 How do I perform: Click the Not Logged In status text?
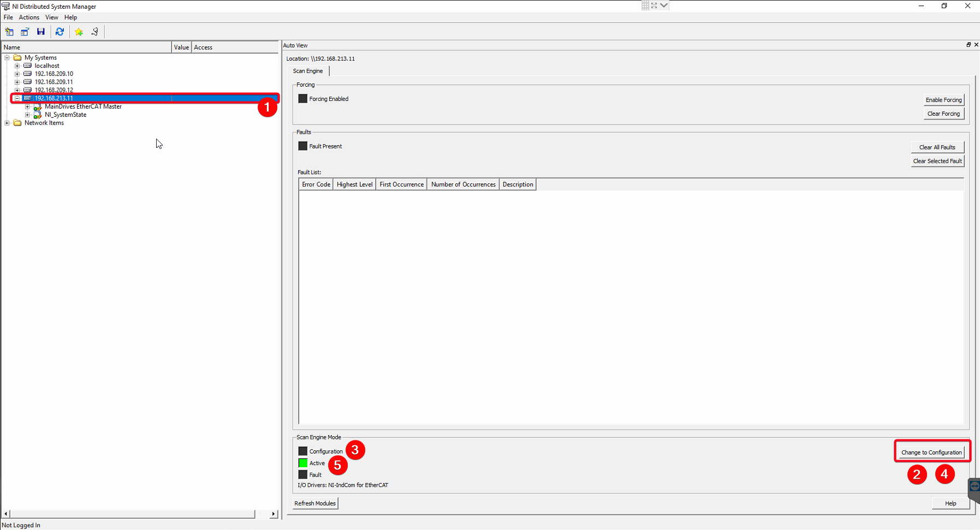coord(21,525)
